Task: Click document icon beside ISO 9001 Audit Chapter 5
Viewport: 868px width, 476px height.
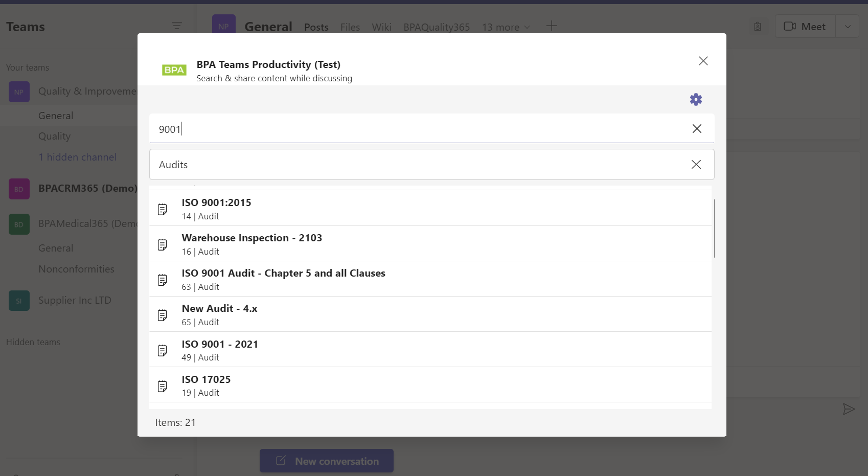Action: pos(163,280)
